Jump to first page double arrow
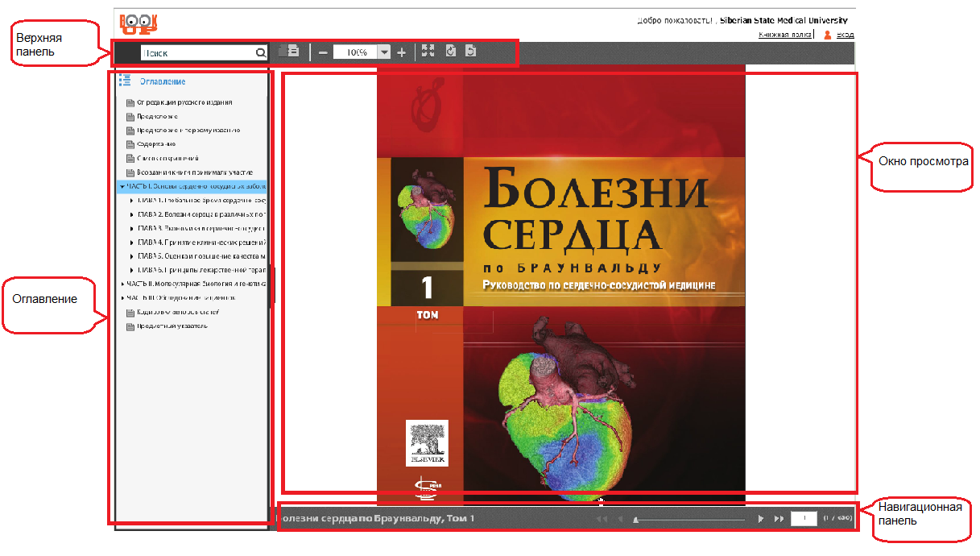The image size is (980, 556). (601, 519)
